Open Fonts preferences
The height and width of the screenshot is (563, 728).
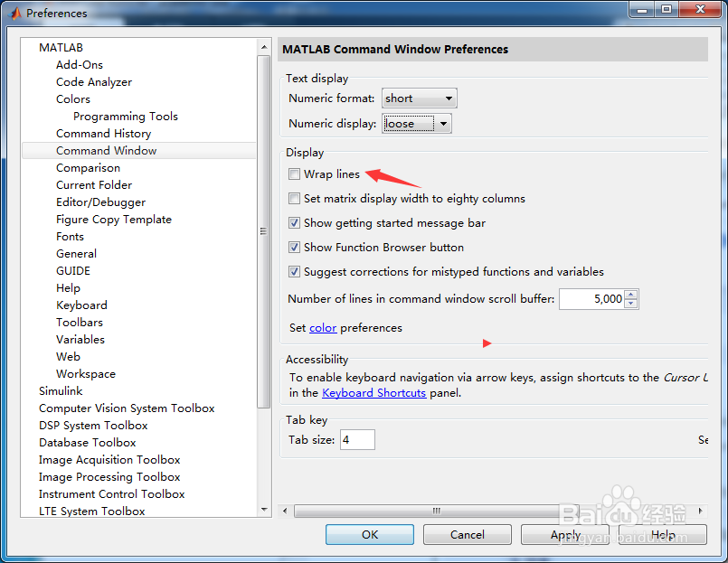(70, 237)
